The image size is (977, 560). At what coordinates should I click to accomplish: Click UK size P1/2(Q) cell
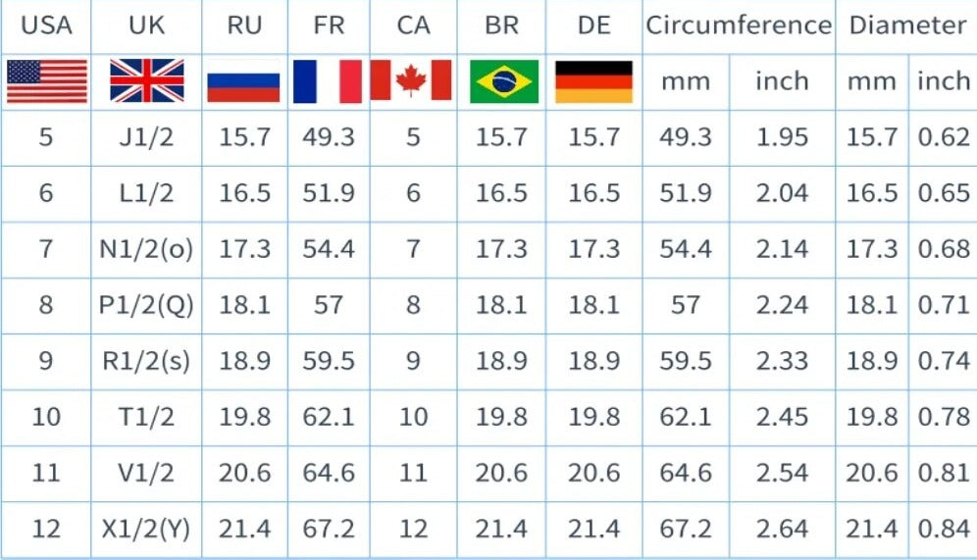146,305
